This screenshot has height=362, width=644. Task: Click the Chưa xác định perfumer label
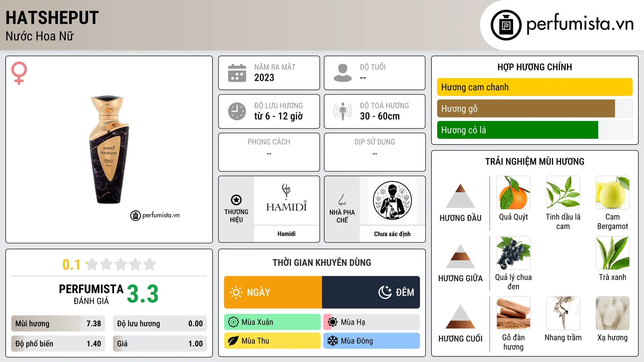point(392,234)
